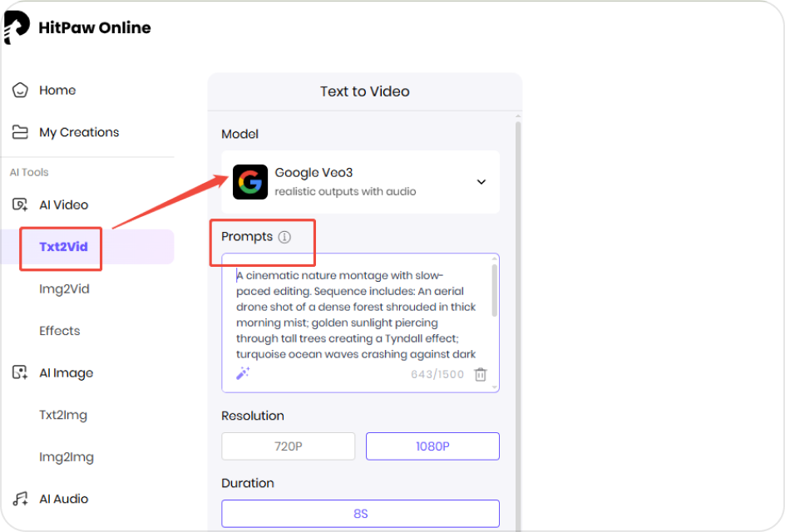Click the HitPaw Online logo icon

coord(17,27)
